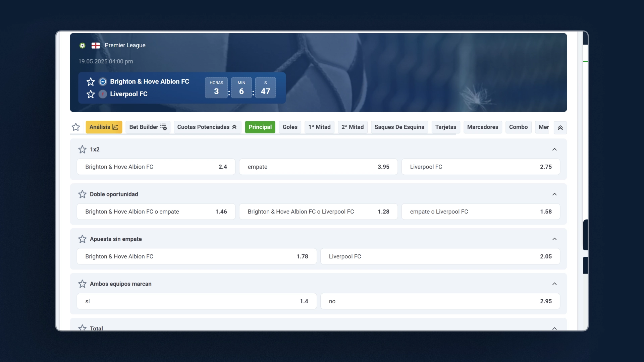
Task: Click the soccer ball sport icon
Action: pos(83,46)
